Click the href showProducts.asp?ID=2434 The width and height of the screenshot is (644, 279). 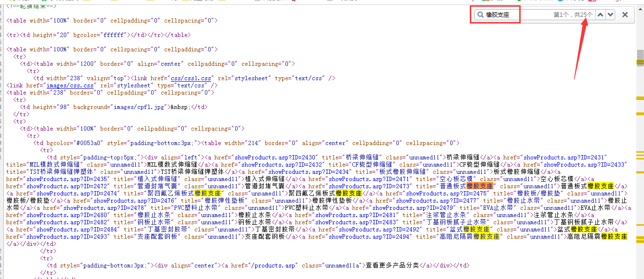[x=309, y=172]
